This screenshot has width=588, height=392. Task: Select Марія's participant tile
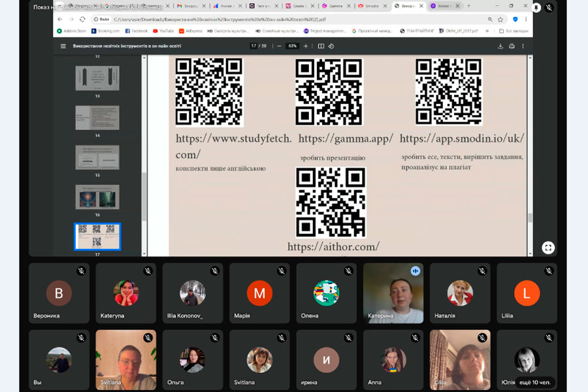pos(259,293)
